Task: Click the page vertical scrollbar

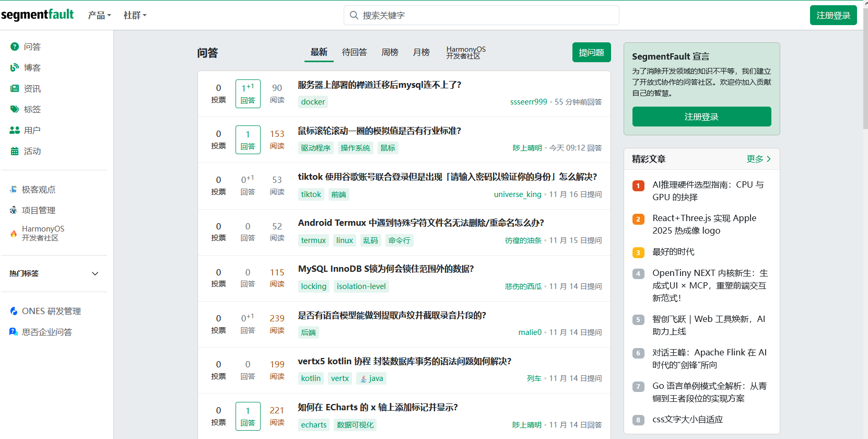Action: tap(865, 68)
